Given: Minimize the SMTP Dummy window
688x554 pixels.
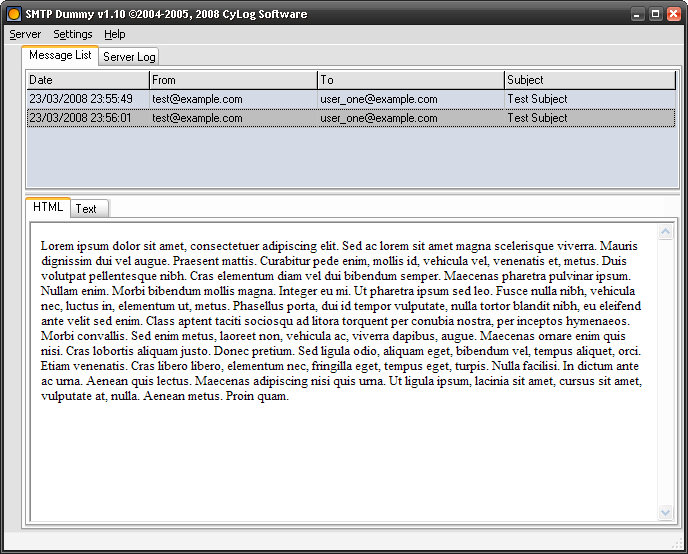Looking at the screenshot, I should (x=637, y=14).
